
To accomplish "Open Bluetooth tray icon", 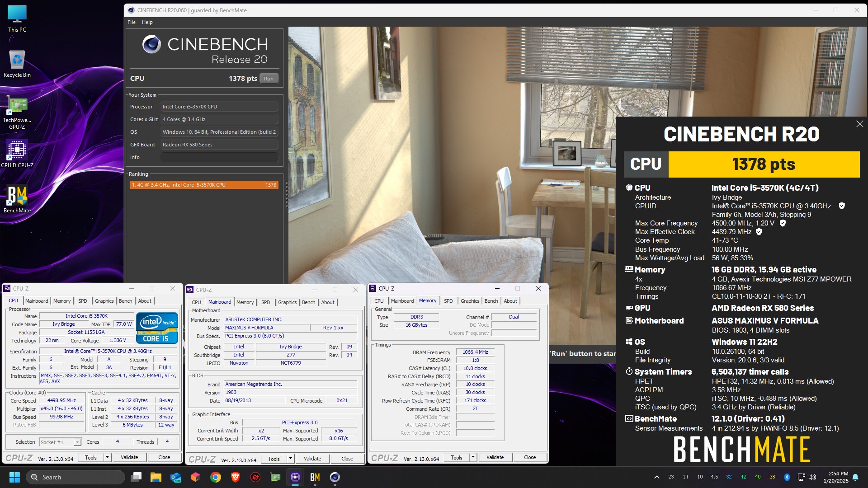I will click(787, 477).
